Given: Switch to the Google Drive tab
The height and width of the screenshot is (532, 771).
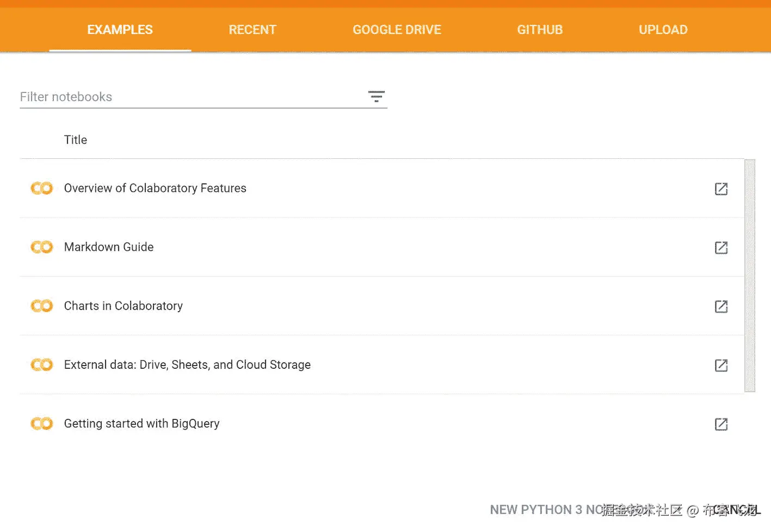Looking at the screenshot, I should click(397, 30).
